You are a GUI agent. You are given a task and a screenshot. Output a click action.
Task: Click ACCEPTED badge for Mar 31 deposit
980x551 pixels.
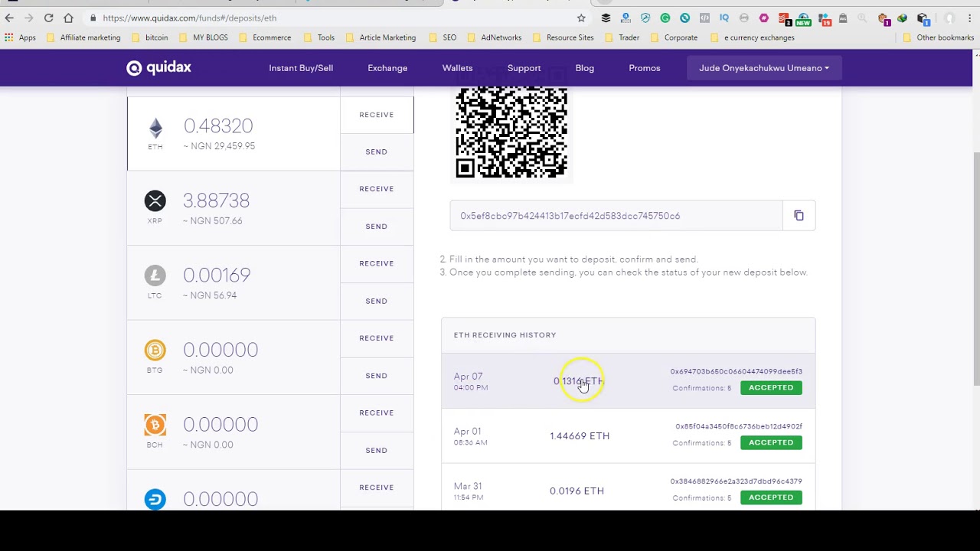771,497
